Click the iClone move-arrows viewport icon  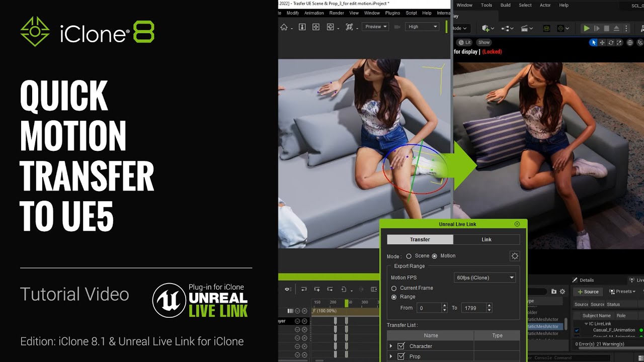point(316,27)
